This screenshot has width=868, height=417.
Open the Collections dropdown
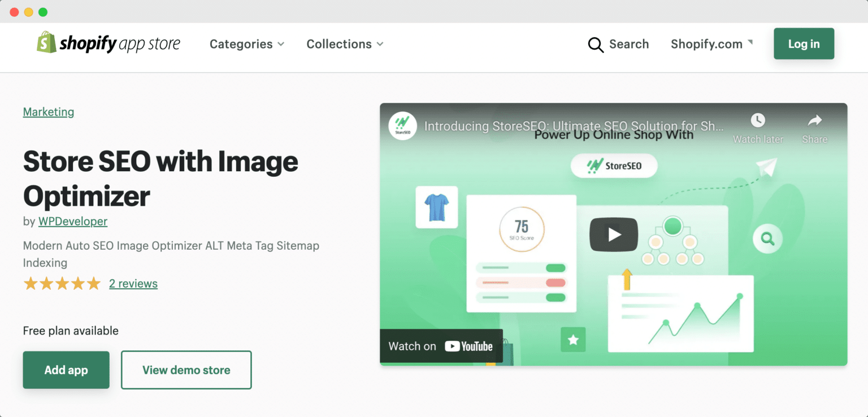click(x=344, y=44)
